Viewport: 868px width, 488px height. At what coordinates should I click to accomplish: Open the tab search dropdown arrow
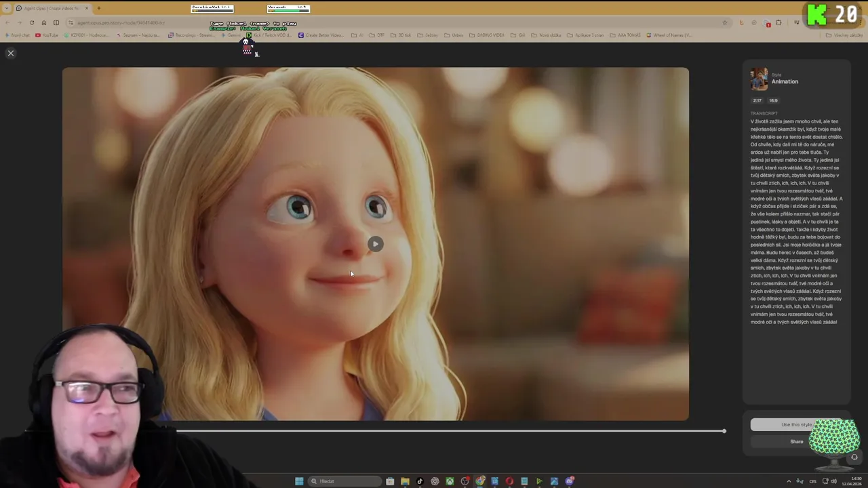6,8
